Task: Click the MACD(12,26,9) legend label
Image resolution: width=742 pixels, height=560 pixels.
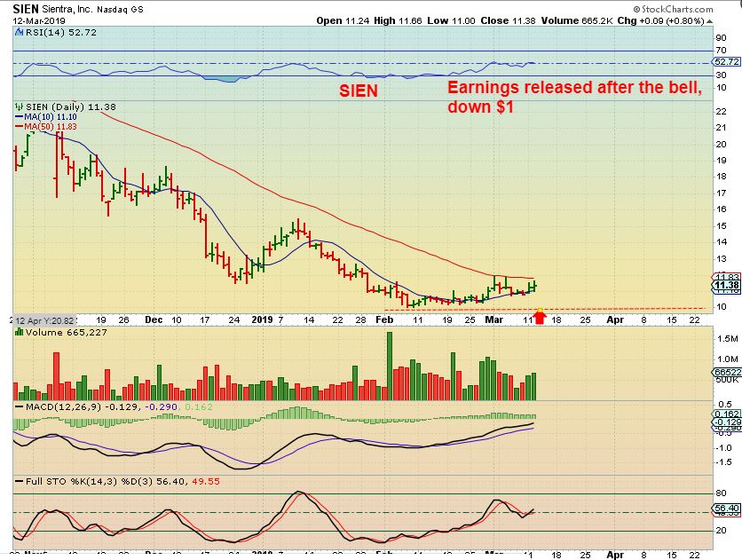Action: tap(64, 406)
